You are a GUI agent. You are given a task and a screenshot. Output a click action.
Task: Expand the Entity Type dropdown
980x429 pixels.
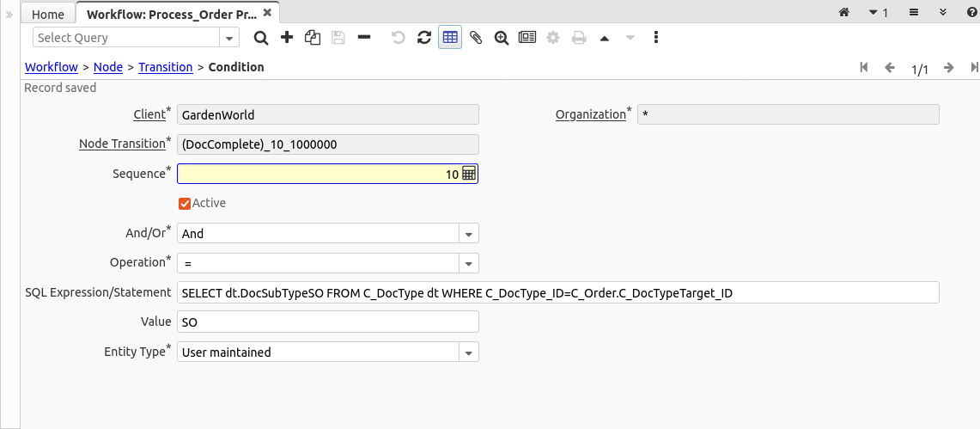468,352
